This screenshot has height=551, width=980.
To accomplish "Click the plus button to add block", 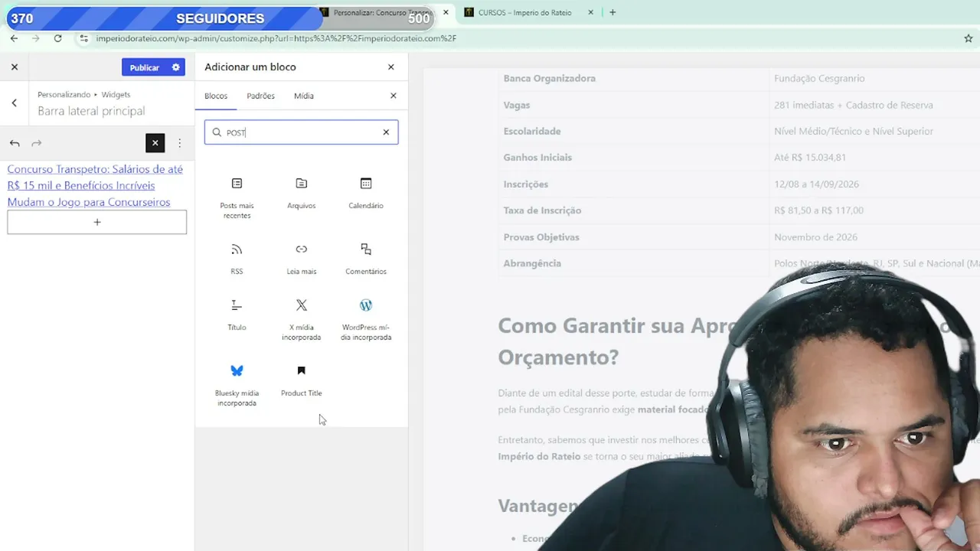I will click(97, 222).
